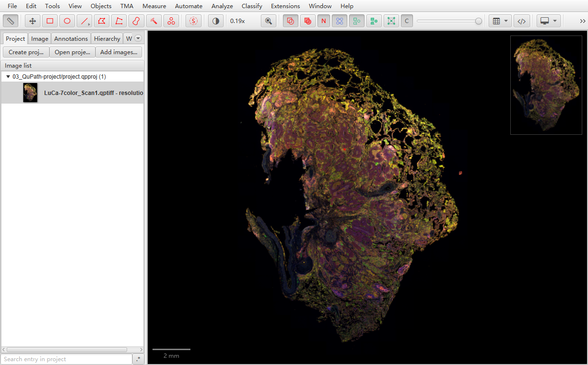Open the Analyze menu
This screenshot has width=588, height=365.
tap(222, 6)
